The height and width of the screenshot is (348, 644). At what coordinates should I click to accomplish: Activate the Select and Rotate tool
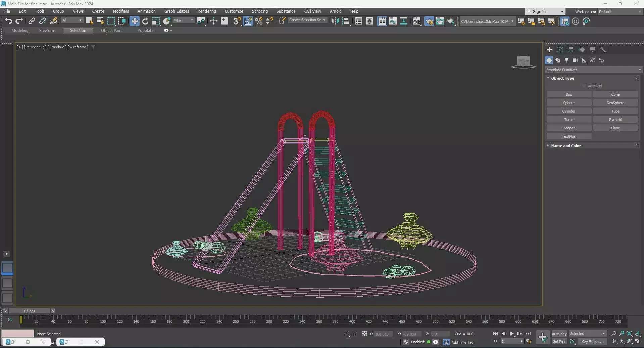(145, 21)
